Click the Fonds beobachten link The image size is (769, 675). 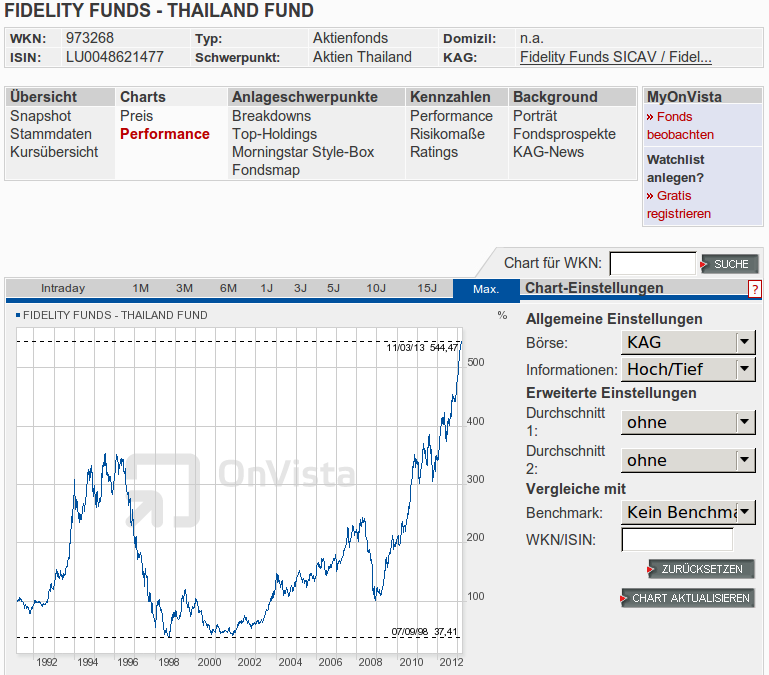point(680,126)
